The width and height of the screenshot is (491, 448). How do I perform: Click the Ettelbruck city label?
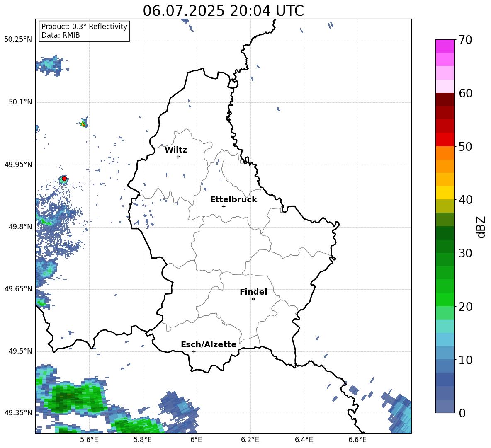233,200
